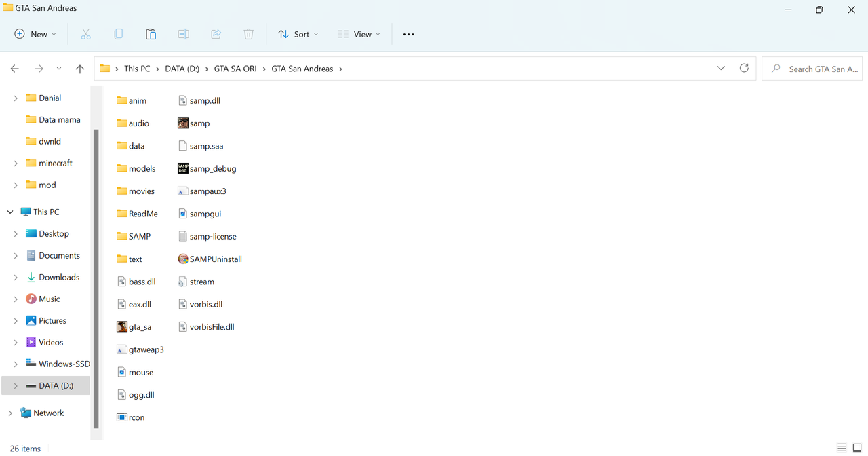Select the samp application icon
The height and width of the screenshot is (456, 868).
182,123
